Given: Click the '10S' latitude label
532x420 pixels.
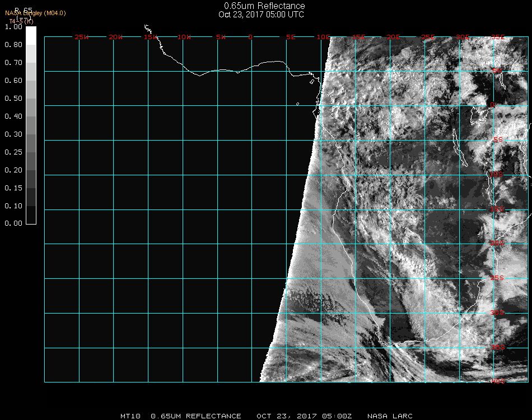Looking at the screenshot, I should tap(496, 174).
